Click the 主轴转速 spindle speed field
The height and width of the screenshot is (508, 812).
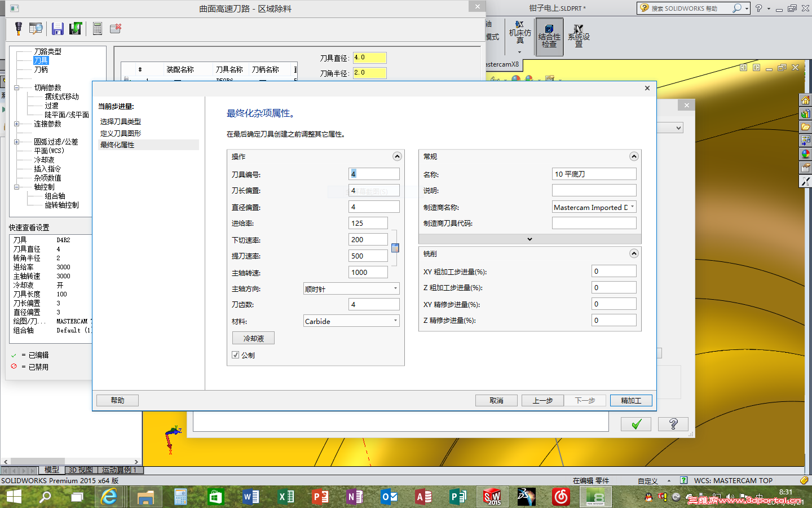[368, 272]
